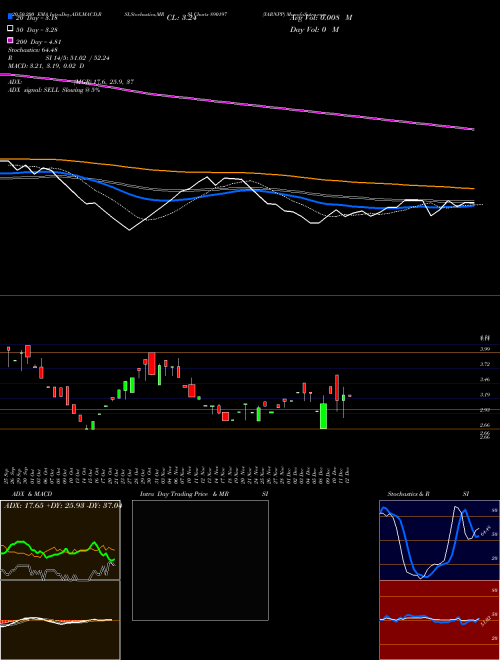The image size is (500, 660).
Task: Click the 51.02 RSI value label
Action: (x=485, y=620)
